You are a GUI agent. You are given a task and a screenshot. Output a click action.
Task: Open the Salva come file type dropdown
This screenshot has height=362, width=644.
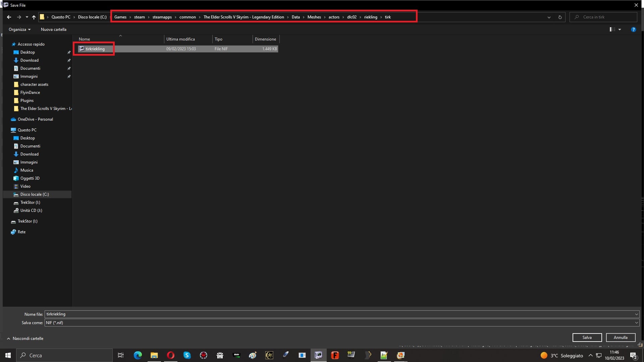point(342,323)
